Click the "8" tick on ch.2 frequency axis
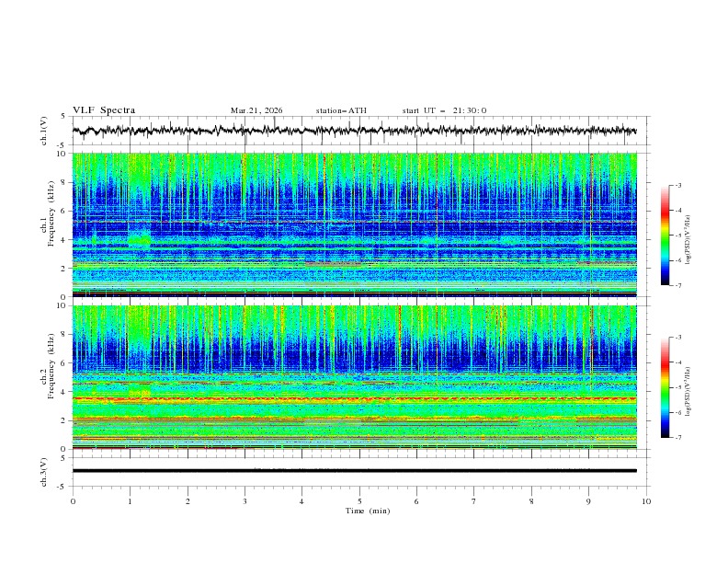The width and height of the screenshot is (728, 563). (65, 335)
